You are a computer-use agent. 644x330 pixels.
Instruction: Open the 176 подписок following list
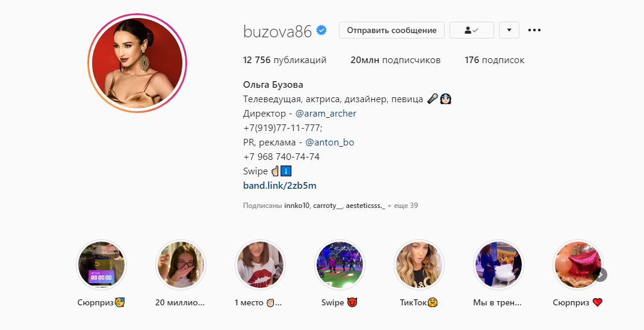tap(495, 60)
